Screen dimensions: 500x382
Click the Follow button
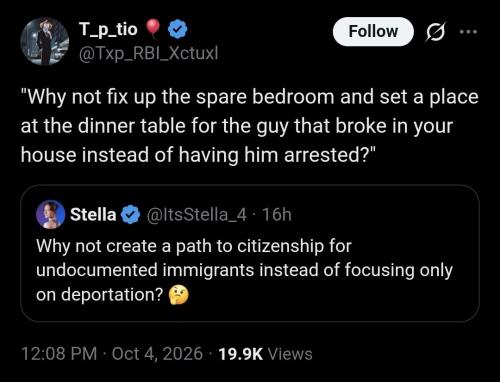point(373,32)
